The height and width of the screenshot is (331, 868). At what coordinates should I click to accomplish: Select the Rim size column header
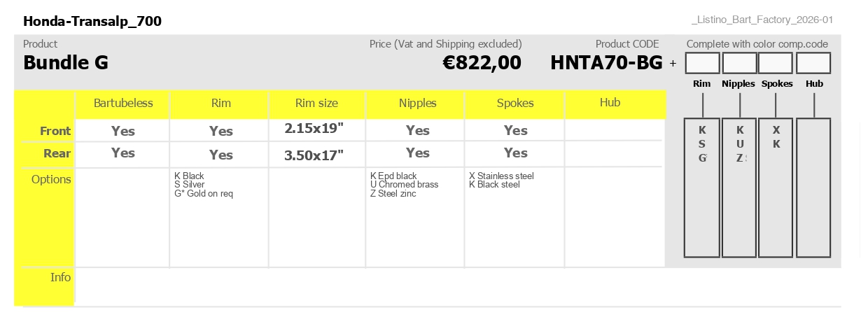pos(316,103)
